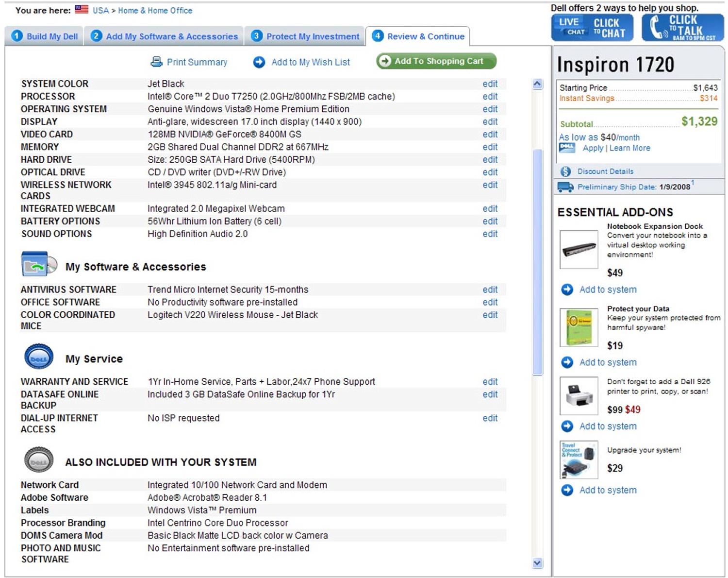Open the Discount Details link

click(605, 171)
